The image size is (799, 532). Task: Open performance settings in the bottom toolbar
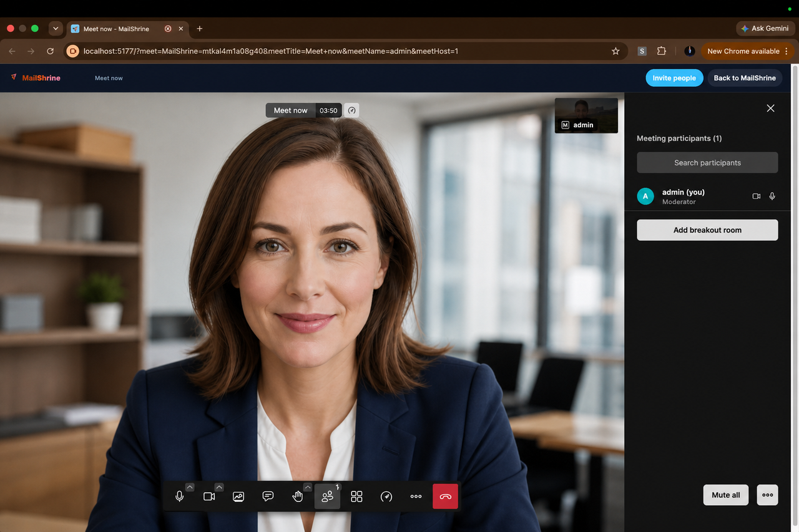coord(386,496)
